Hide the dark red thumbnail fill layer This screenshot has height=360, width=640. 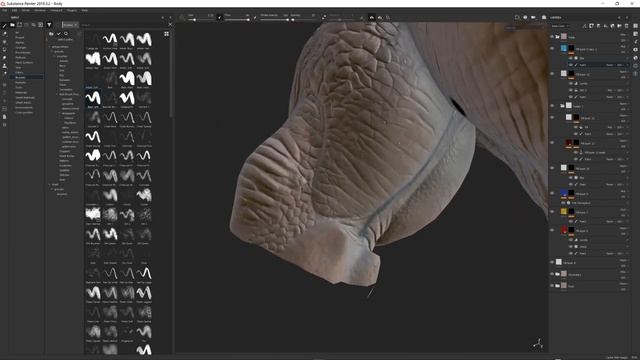(x=552, y=143)
